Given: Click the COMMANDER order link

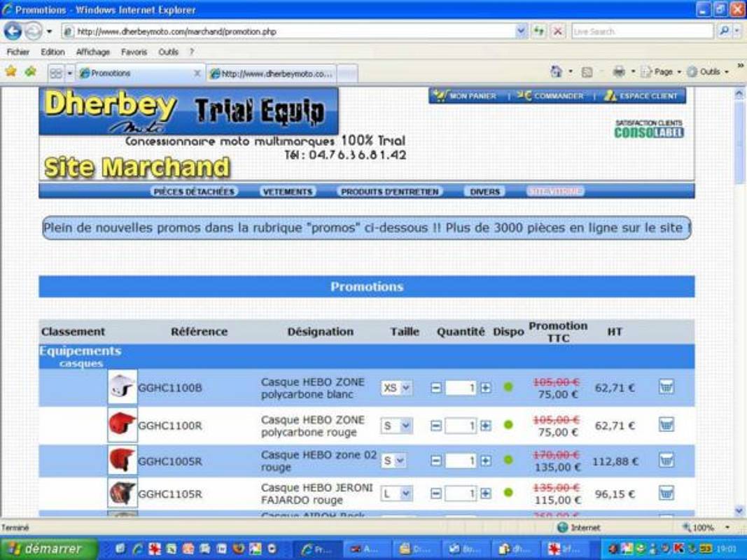Looking at the screenshot, I should pyautogui.click(x=550, y=96).
